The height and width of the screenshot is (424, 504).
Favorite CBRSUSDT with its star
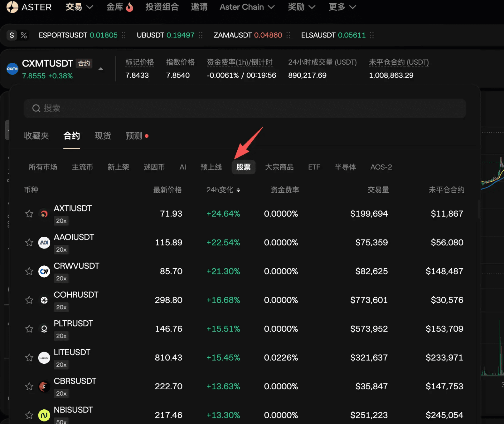[29, 387]
